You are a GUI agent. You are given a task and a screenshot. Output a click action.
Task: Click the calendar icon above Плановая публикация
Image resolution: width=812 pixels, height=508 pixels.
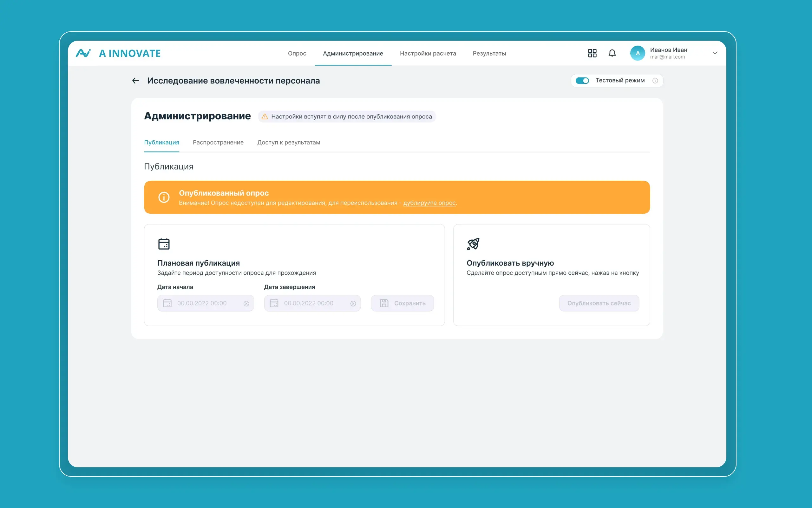pyautogui.click(x=164, y=244)
